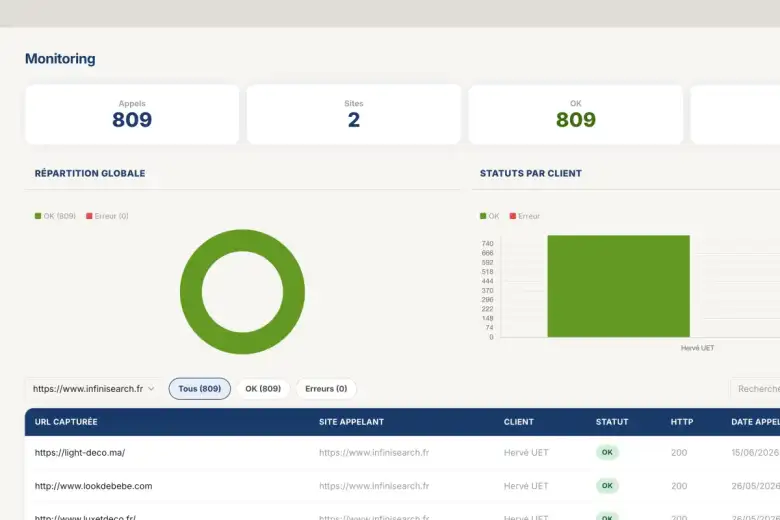Click STATUTS PAR CLIENT section heading
Image resolution: width=780 pixels, height=520 pixels.
pyautogui.click(x=531, y=173)
